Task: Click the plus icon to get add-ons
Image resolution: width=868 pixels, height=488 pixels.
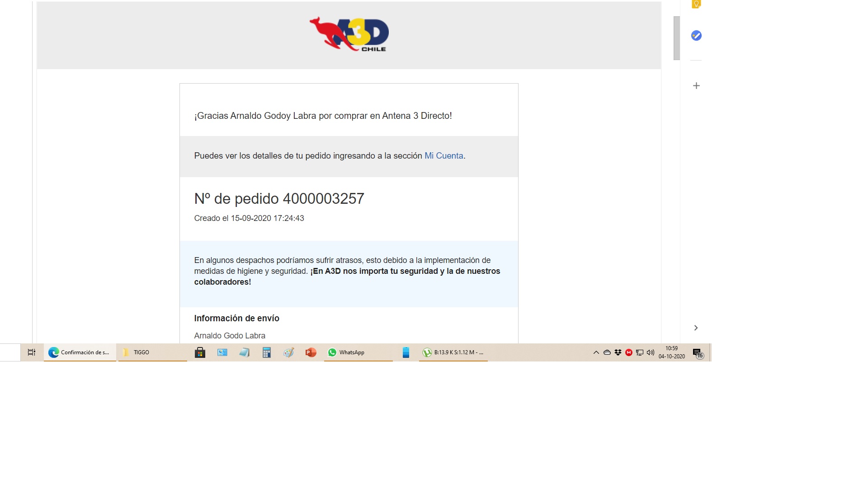Action: pos(696,86)
